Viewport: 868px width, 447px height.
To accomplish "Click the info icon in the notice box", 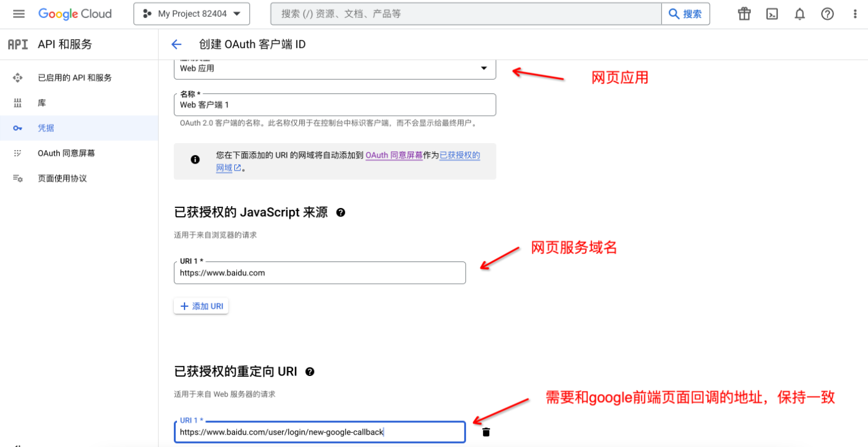I will point(195,159).
